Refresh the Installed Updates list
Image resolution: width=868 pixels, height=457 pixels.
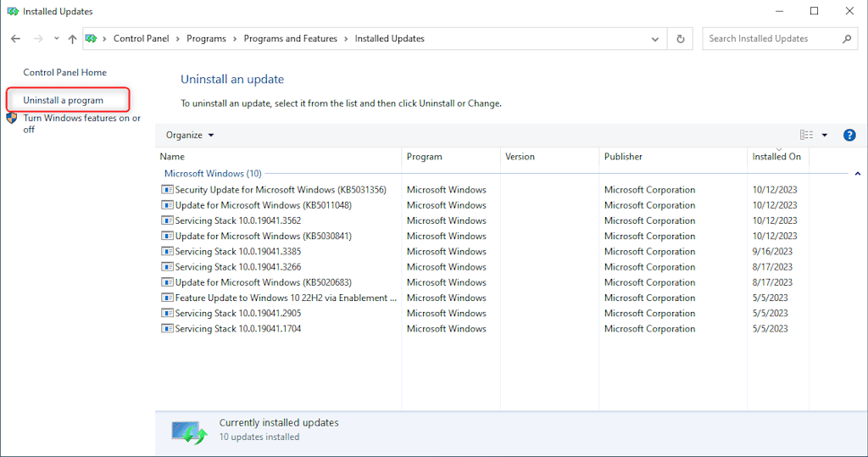681,39
